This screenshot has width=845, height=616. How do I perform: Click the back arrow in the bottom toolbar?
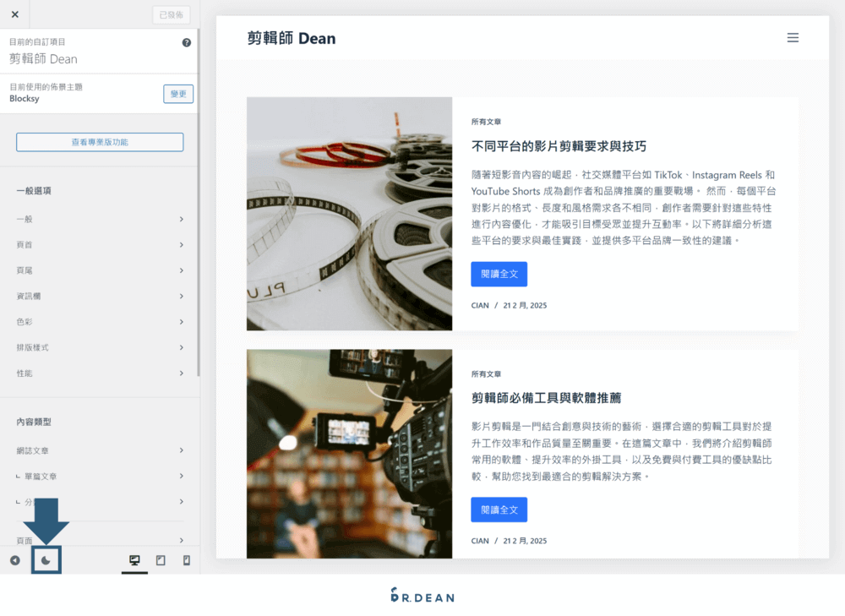[14, 559]
